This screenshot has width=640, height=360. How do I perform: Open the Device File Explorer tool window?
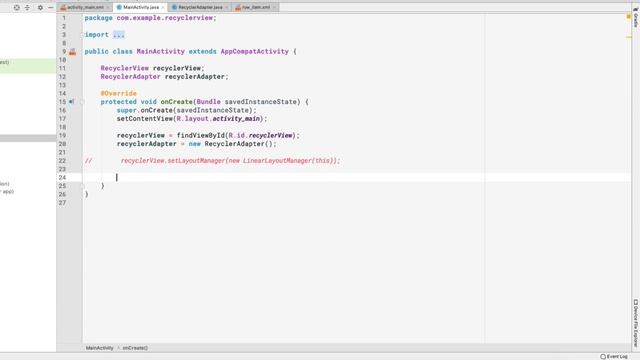point(636,323)
